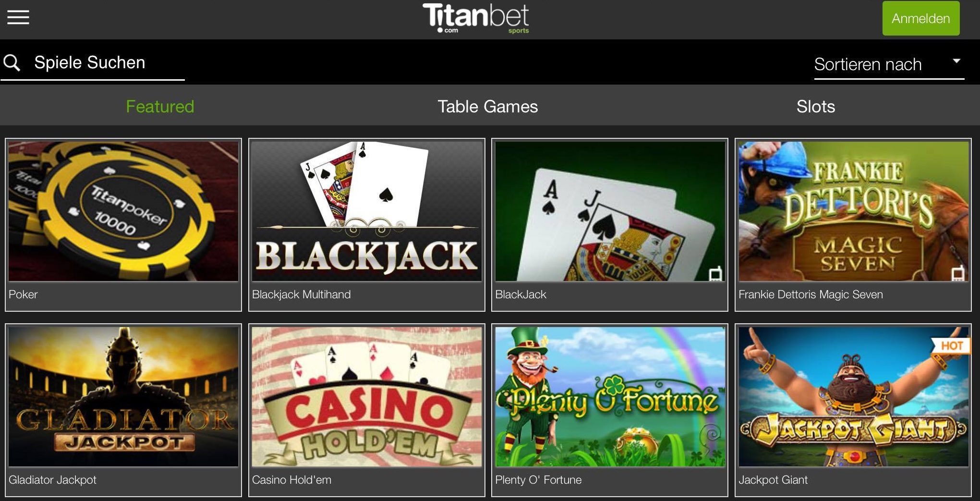Open the hamburger menu
The height and width of the screenshot is (501, 980).
pyautogui.click(x=18, y=17)
